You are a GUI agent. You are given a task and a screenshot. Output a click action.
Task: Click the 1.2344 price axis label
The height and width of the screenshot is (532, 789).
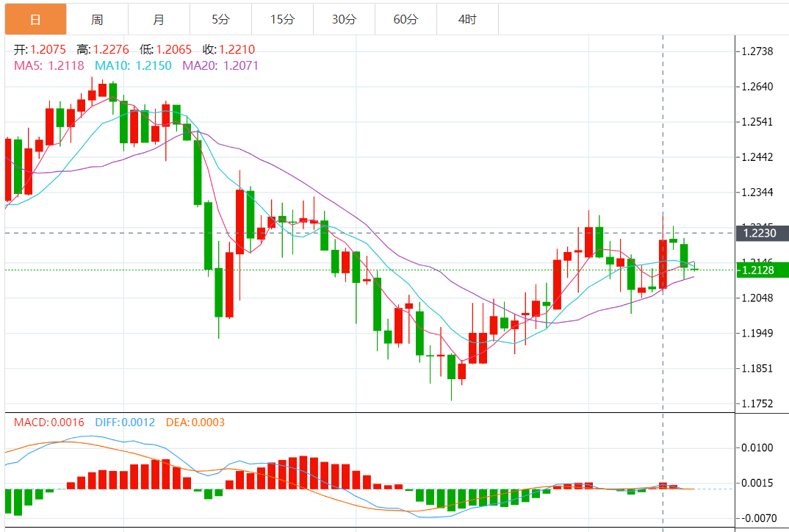click(757, 193)
